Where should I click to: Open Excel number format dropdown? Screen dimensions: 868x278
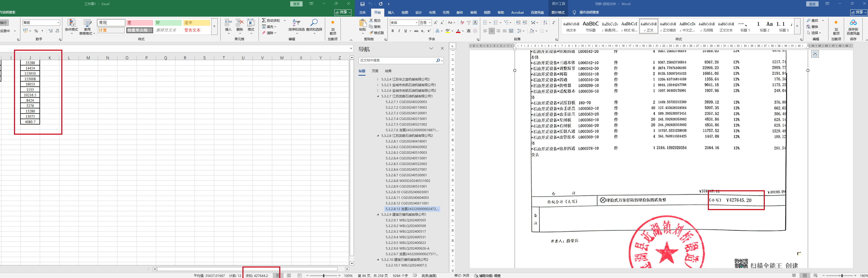click(x=58, y=23)
